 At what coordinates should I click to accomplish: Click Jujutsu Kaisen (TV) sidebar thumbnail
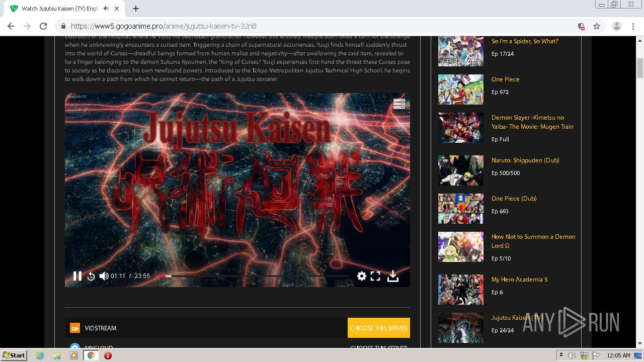(461, 328)
